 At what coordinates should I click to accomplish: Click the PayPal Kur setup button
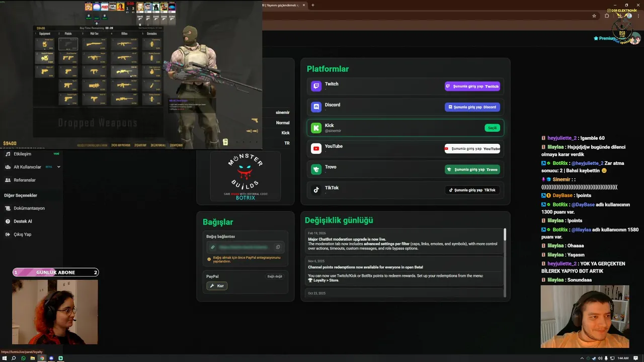217,286
